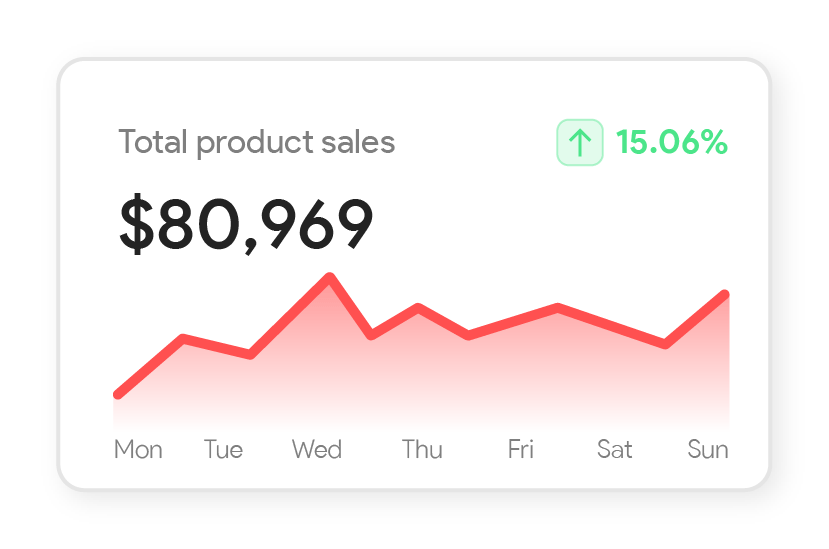Select Tue on the chart axis

tap(223, 450)
